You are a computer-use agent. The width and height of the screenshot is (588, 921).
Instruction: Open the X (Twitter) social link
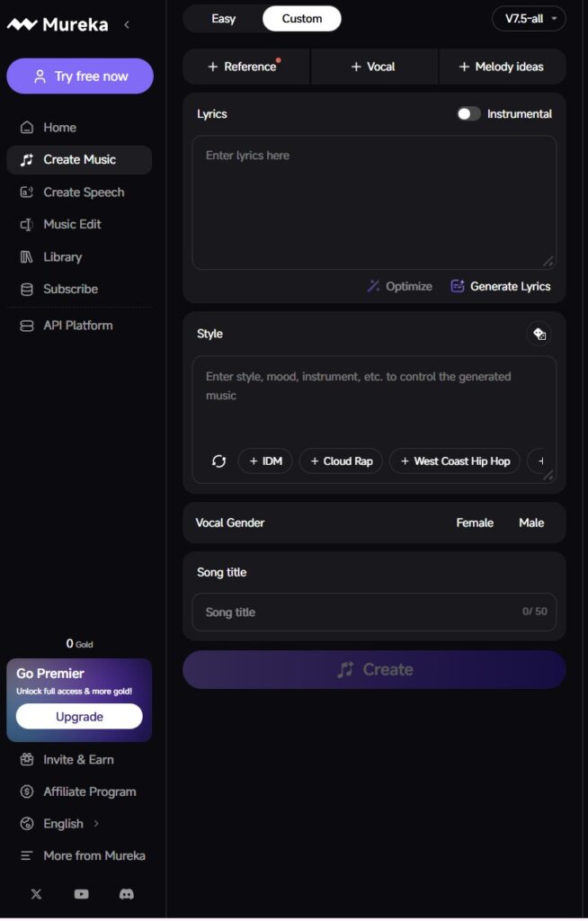(36, 894)
